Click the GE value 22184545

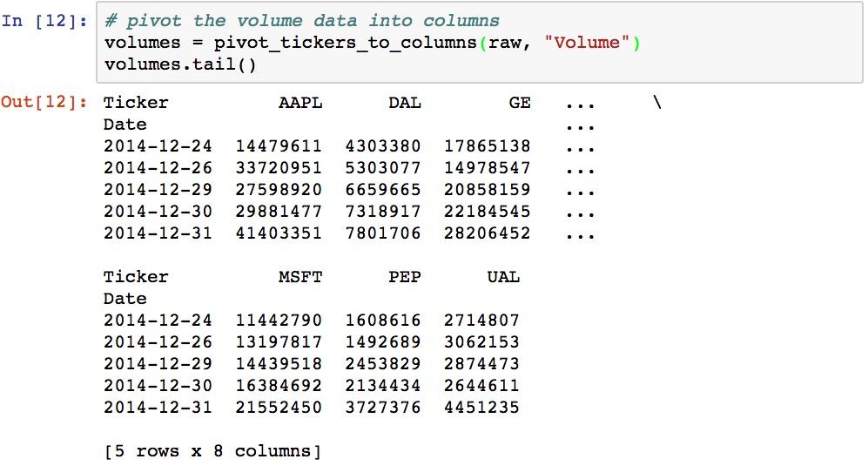click(488, 211)
